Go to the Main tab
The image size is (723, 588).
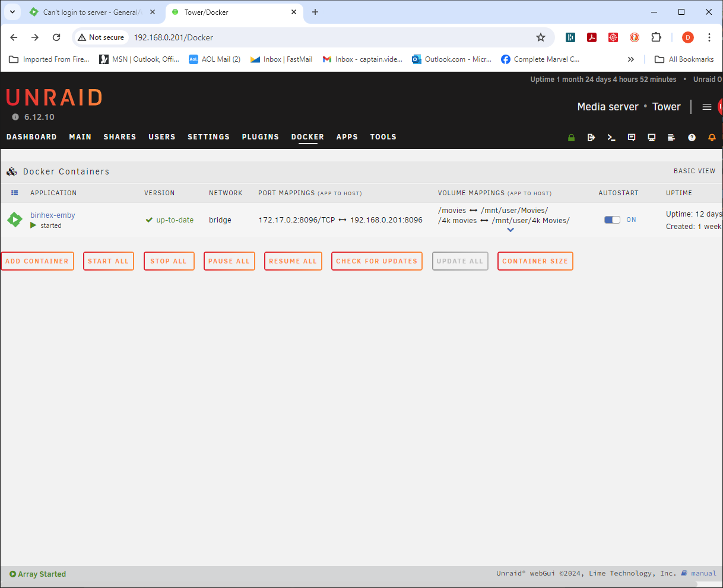[80, 137]
